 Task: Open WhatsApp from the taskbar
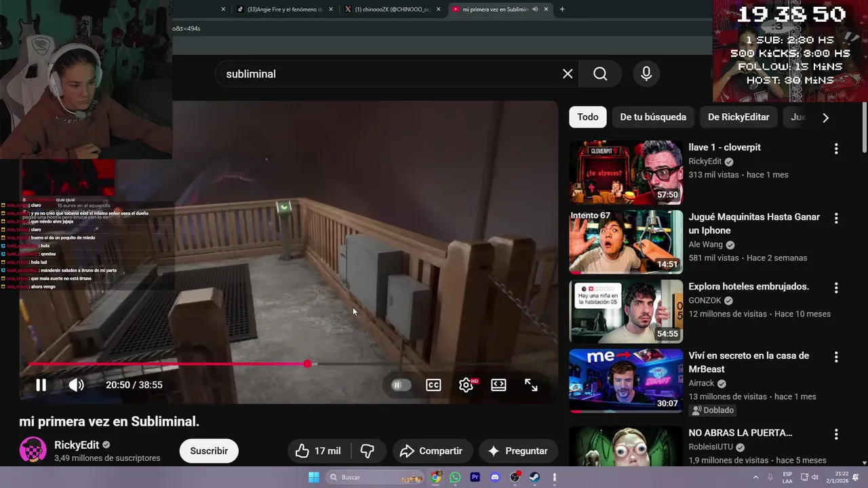[455, 477]
